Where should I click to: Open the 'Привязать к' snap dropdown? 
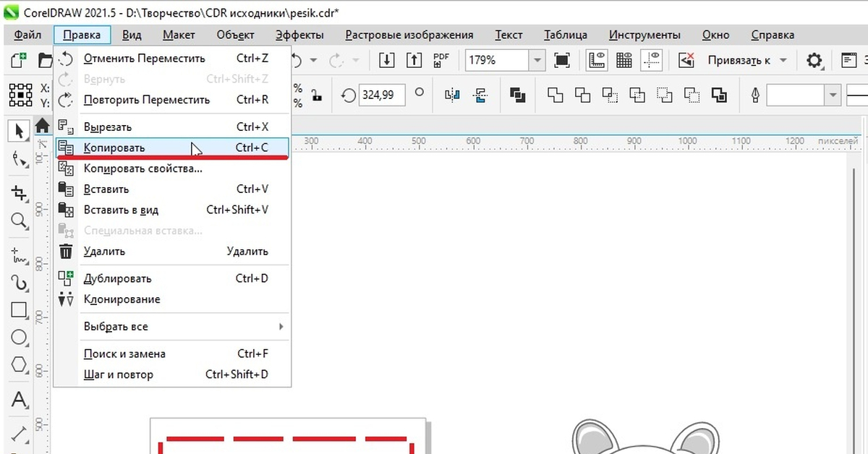click(746, 61)
